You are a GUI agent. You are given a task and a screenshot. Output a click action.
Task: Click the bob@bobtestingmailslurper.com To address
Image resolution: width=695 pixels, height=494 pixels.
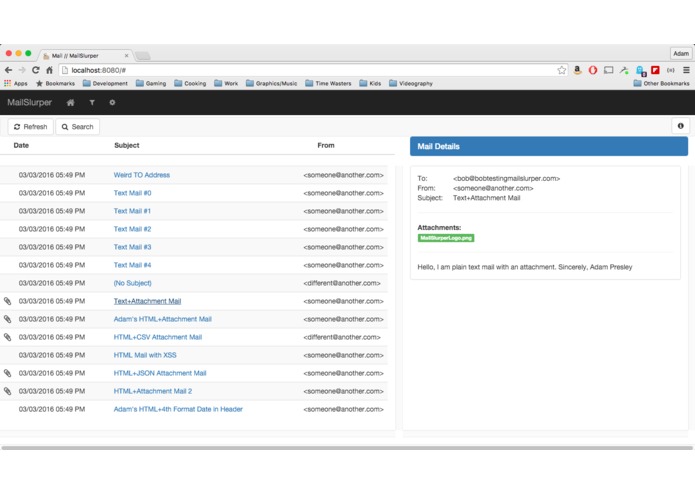(x=506, y=179)
